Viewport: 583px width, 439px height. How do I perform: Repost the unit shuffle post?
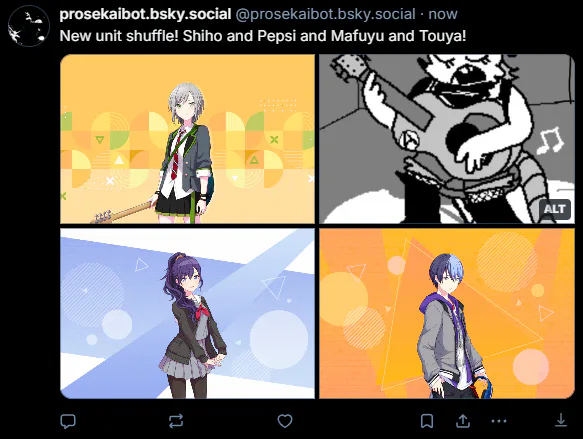[x=175, y=421]
